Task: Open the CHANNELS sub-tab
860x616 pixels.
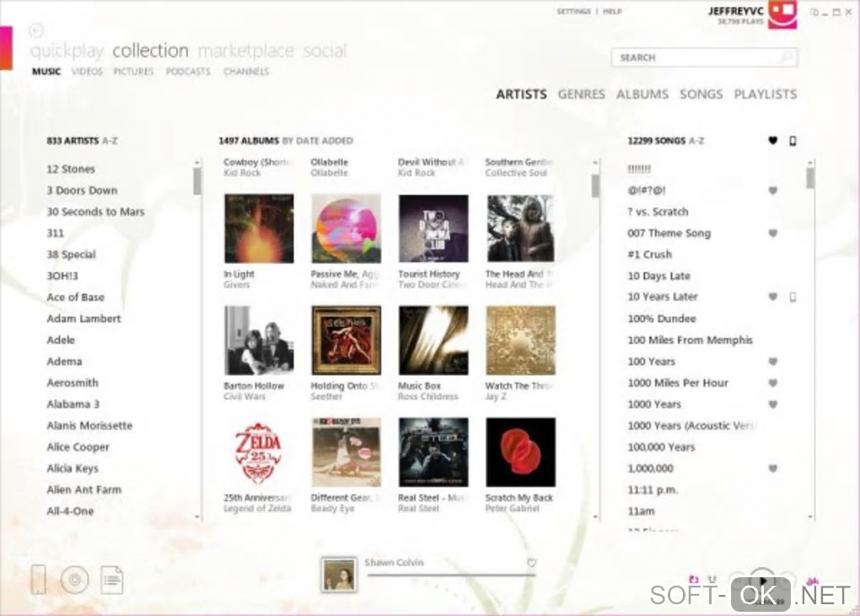Action: click(246, 72)
